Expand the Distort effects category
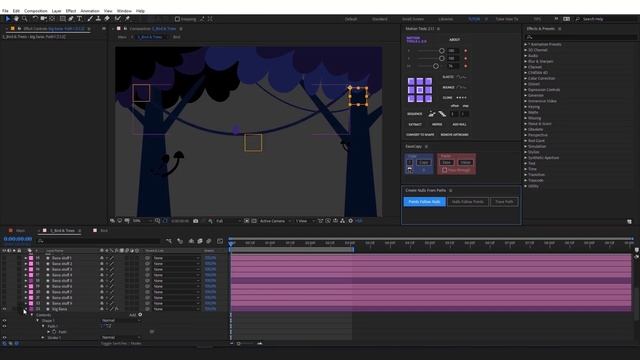This screenshot has width=640, height=360. 526,84
